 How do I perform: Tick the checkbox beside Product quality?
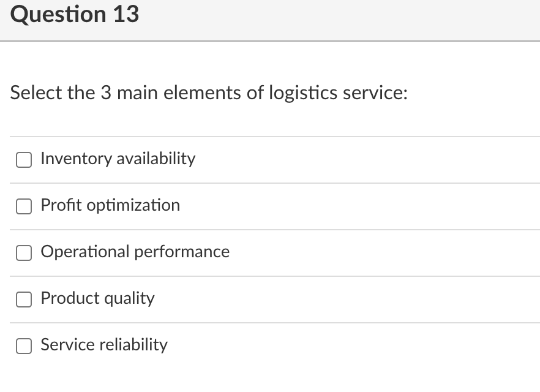23,300
